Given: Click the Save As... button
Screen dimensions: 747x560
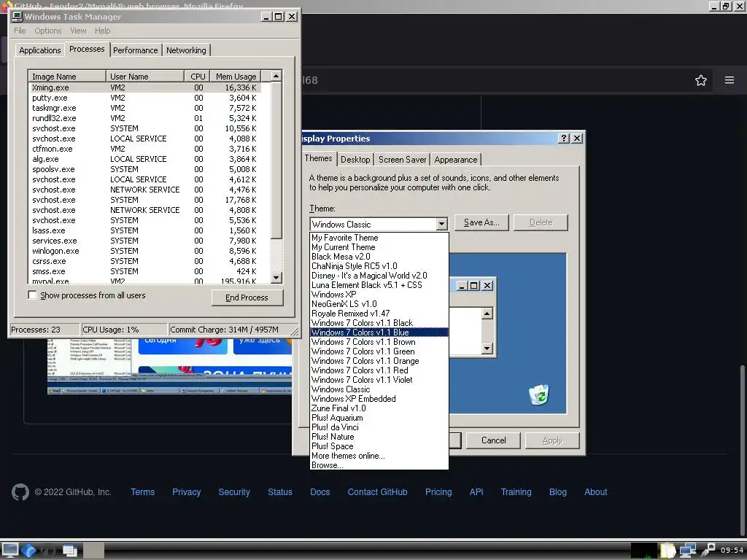Looking at the screenshot, I should tap(481, 222).
